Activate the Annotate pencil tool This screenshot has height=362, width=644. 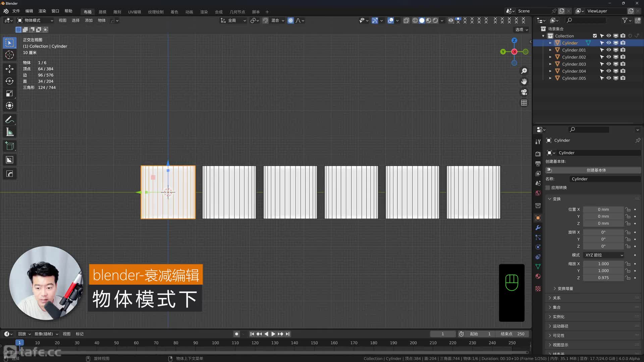9,120
